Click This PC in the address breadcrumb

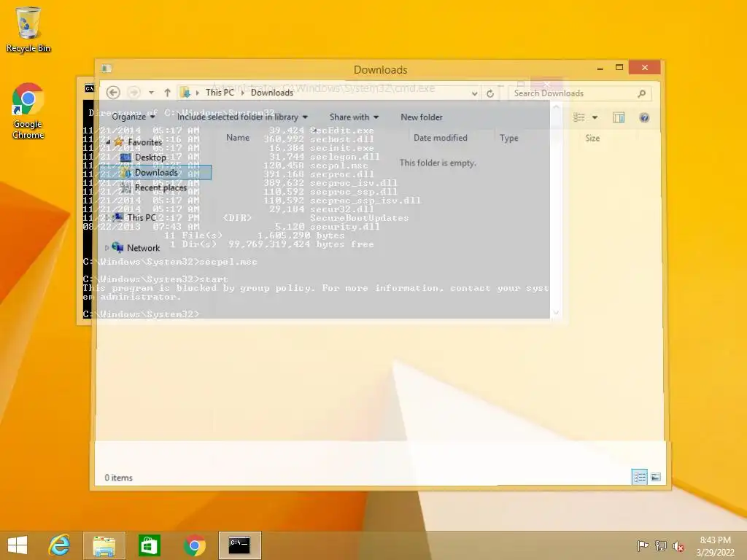coord(220,93)
